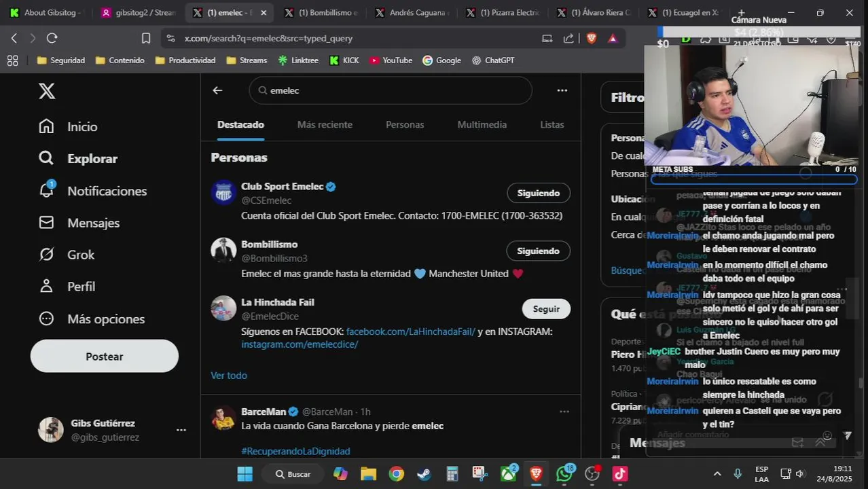Open facebook.com/LaHinchadaFail link
Image resolution: width=868 pixels, height=489 pixels.
[411, 331]
